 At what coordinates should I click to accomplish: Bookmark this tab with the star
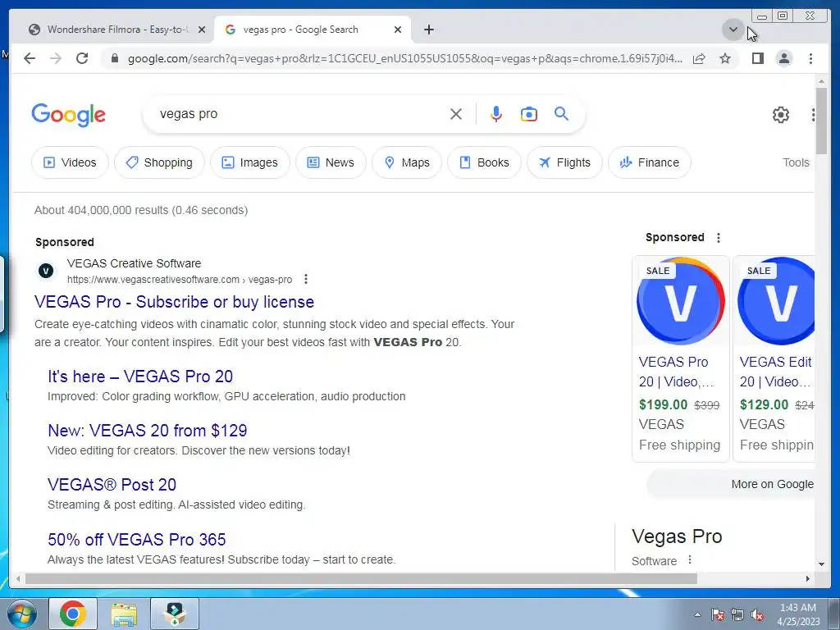click(x=725, y=58)
